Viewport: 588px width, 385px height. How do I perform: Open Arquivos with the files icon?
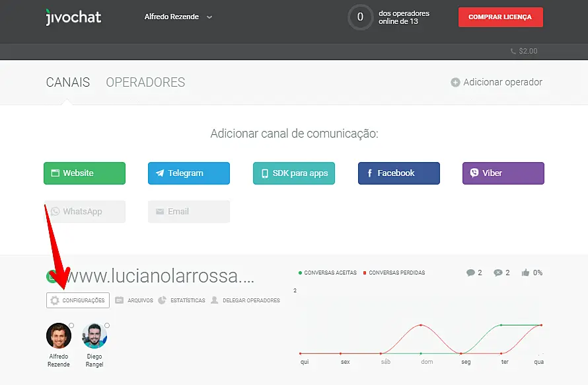(119, 300)
